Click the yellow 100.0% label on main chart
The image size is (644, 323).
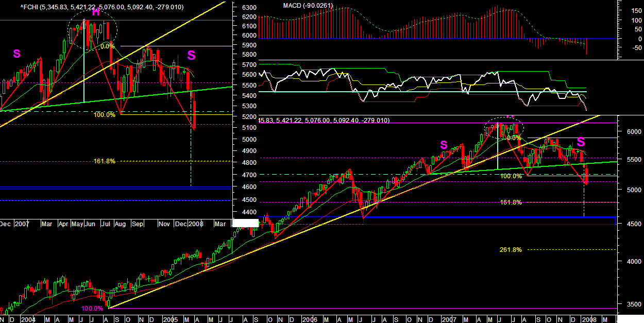pyautogui.click(x=511, y=176)
